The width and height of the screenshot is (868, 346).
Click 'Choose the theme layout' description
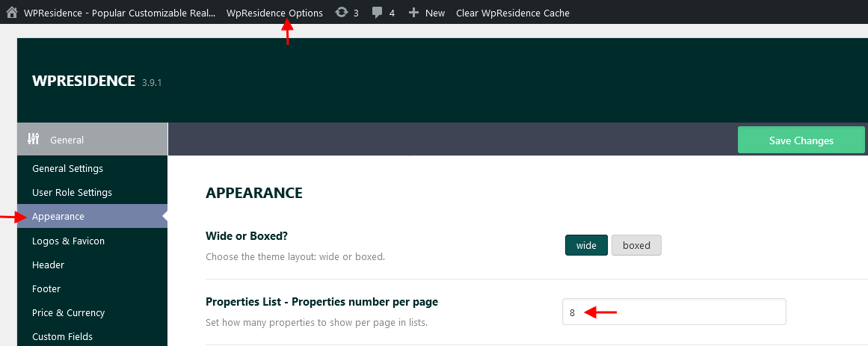(295, 257)
